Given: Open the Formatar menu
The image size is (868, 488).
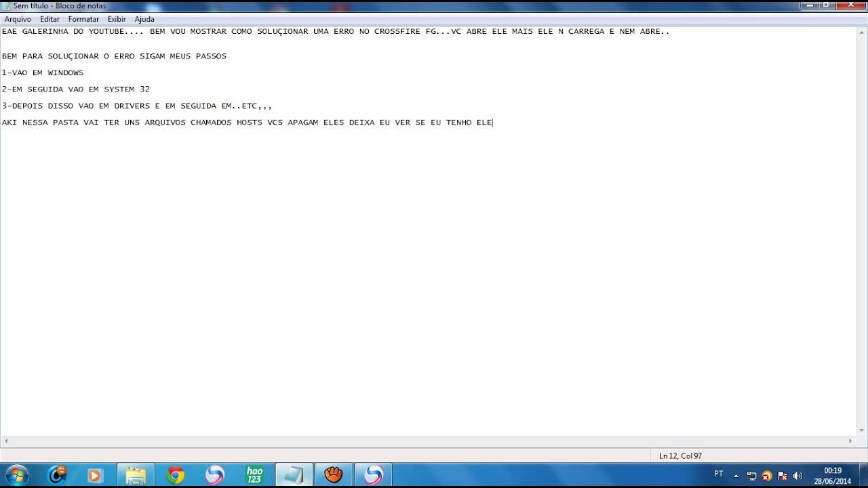Looking at the screenshot, I should (x=83, y=19).
